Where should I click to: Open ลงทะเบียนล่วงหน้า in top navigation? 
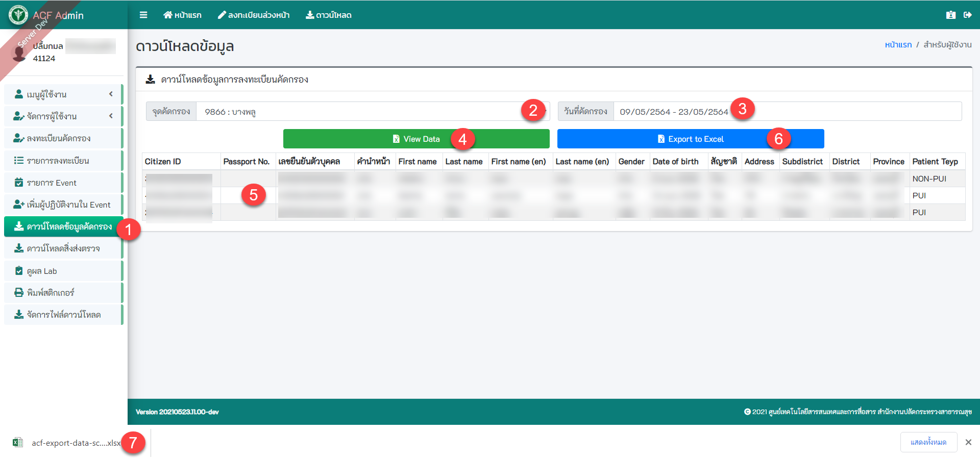click(254, 15)
